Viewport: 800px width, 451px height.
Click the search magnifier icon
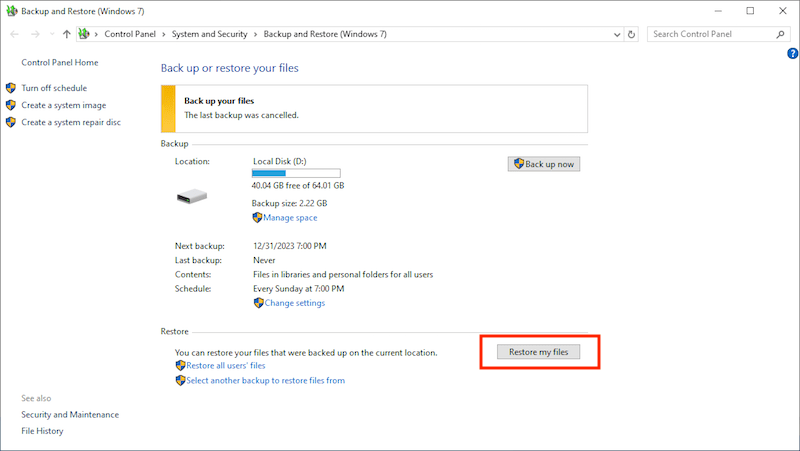780,34
